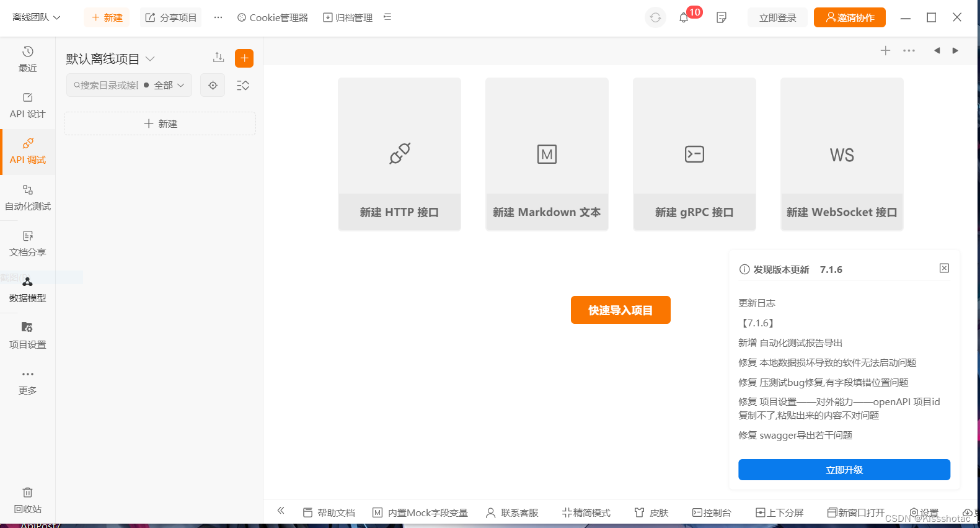Click the 搜索目录或接口 search field
The height and width of the screenshot is (528, 980).
pyautogui.click(x=106, y=85)
